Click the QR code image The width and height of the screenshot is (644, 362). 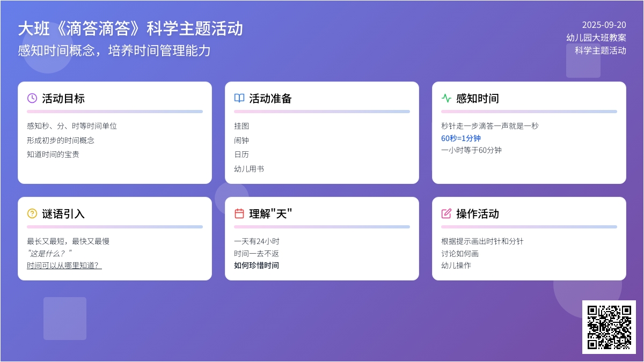click(x=609, y=327)
